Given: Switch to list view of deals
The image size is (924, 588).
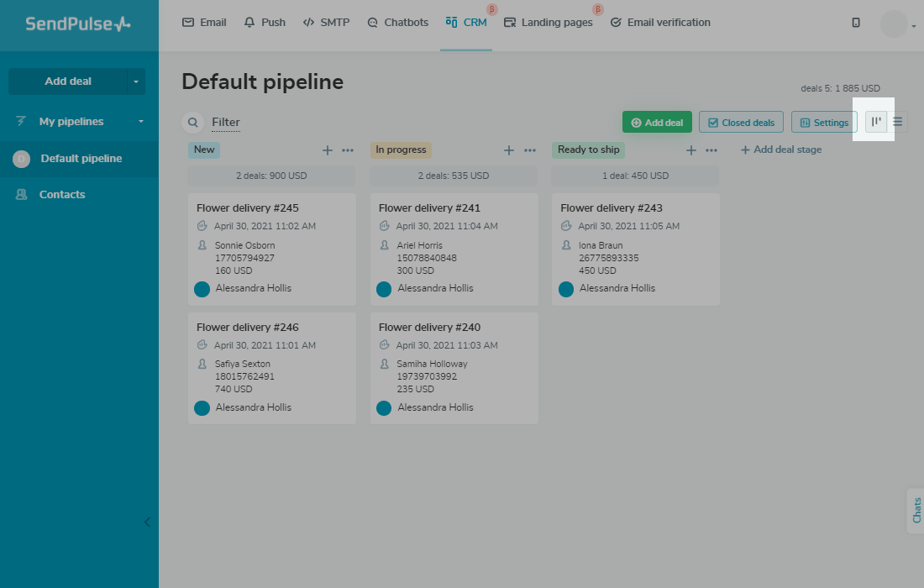Looking at the screenshot, I should 897,122.
